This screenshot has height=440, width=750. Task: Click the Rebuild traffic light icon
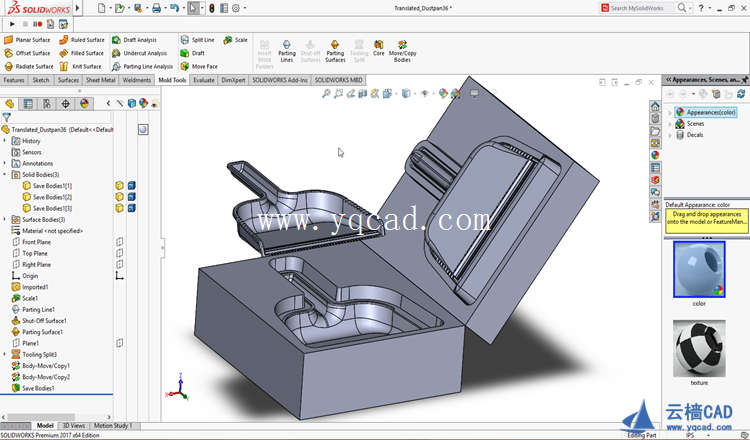[x=211, y=8]
